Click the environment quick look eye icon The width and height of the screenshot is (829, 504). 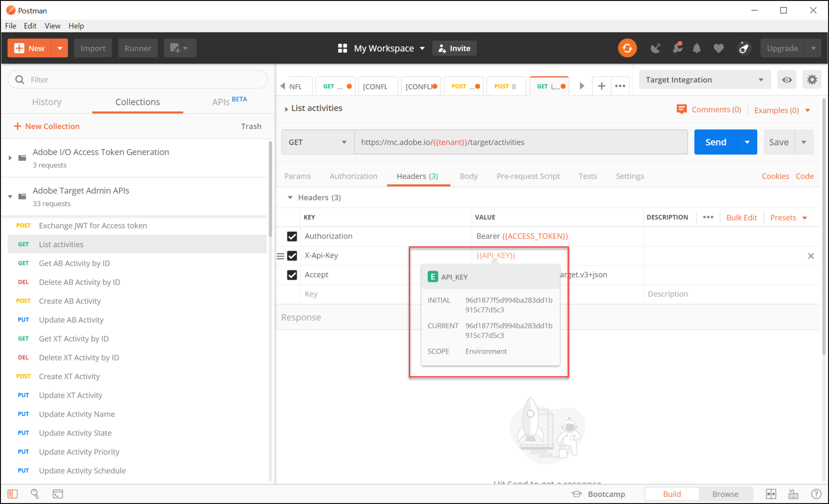tap(787, 80)
